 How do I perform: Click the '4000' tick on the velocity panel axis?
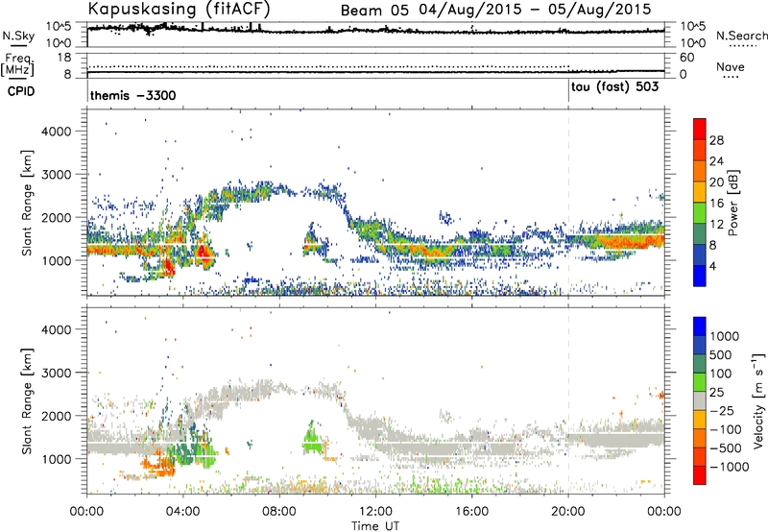point(57,329)
